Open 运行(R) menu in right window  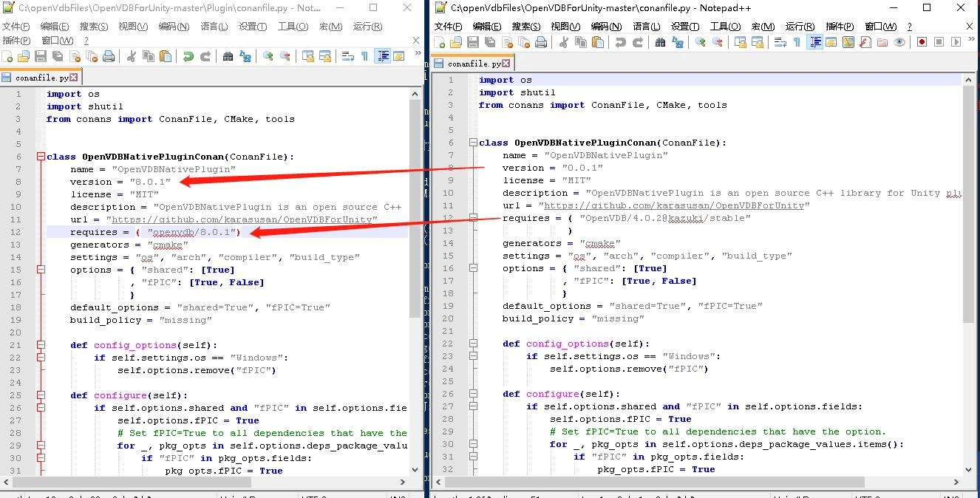tap(800, 27)
